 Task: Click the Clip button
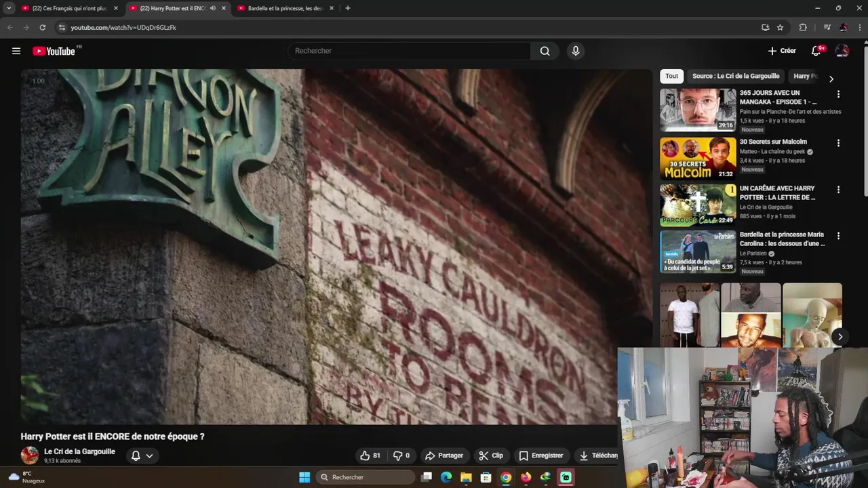(x=491, y=455)
